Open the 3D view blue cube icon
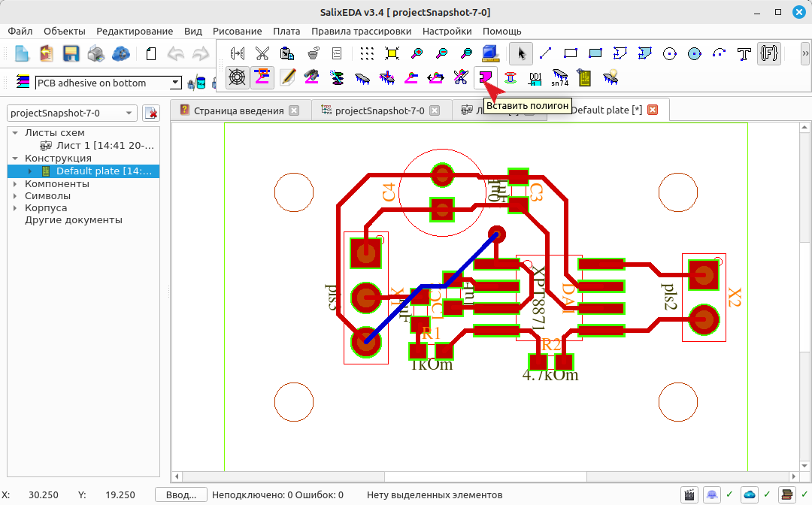Image resolution: width=812 pixels, height=505 pixels. (490, 53)
